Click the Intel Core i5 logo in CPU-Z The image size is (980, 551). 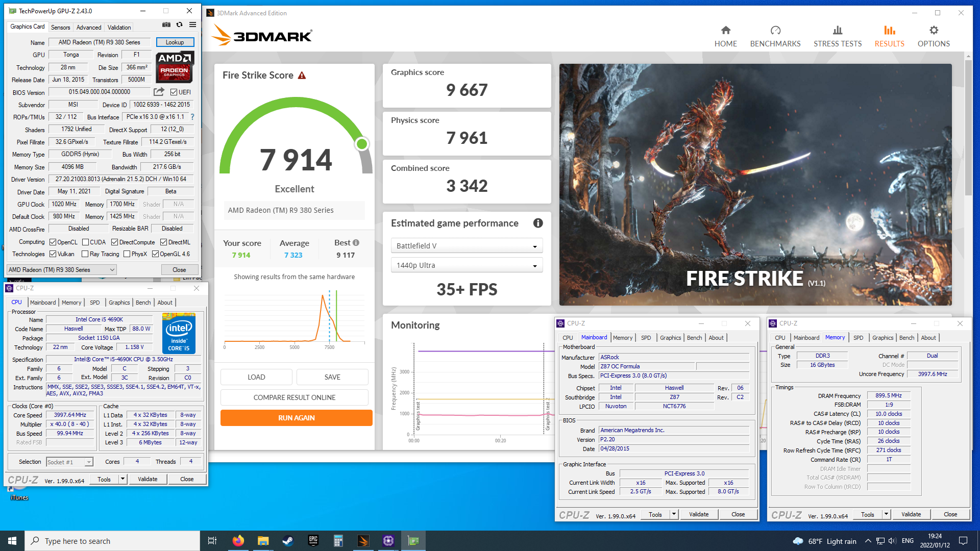[x=179, y=333]
